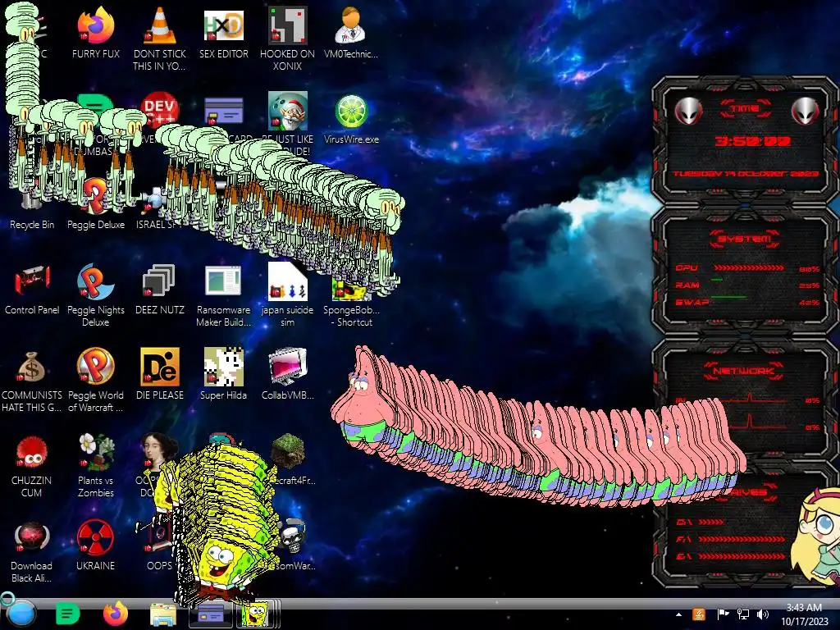Open the red fuzzy Chuzzle desktop icon
840x630 pixels.
[x=32, y=452]
